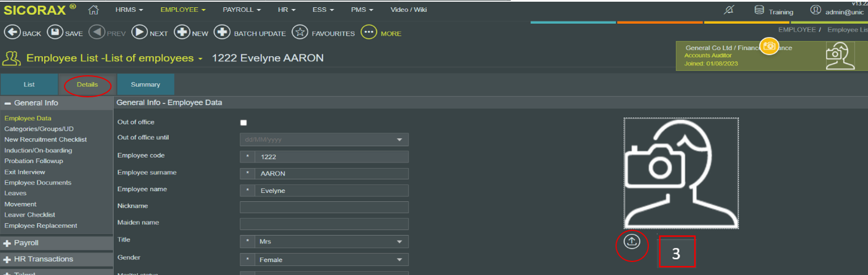Open Batch Update tool

(x=222, y=33)
